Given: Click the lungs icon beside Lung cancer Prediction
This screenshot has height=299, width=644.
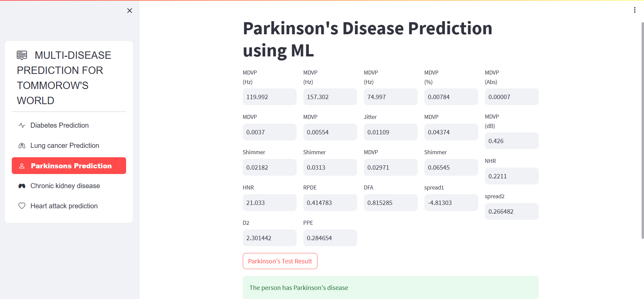Looking at the screenshot, I should (22, 145).
